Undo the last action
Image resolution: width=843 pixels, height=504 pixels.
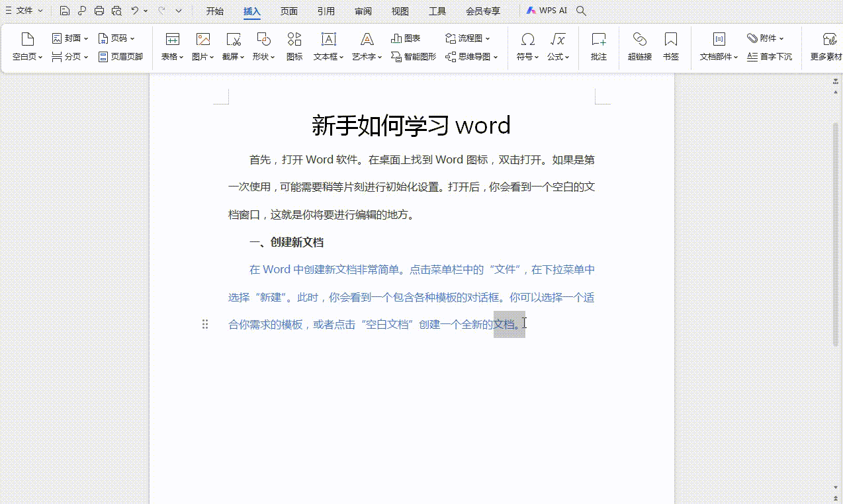tap(135, 11)
